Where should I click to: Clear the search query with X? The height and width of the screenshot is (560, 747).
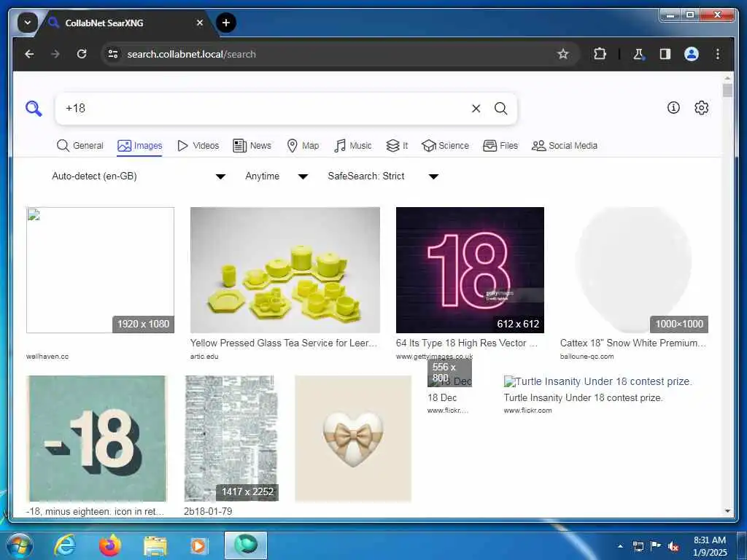click(x=476, y=109)
